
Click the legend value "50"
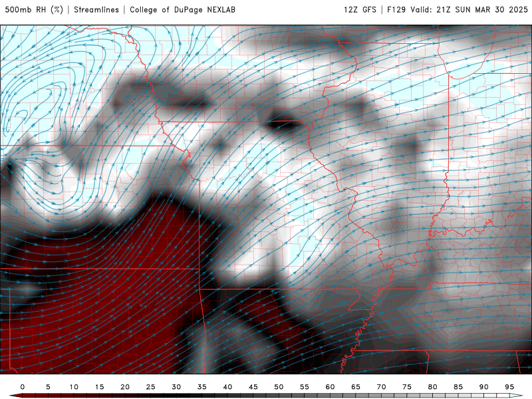(279, 387)
